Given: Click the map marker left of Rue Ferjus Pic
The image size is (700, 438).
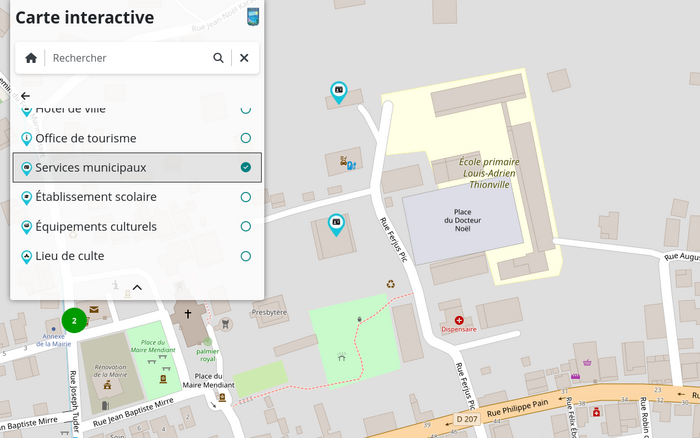Looking at the screenshot, I should tap(336, 223).
